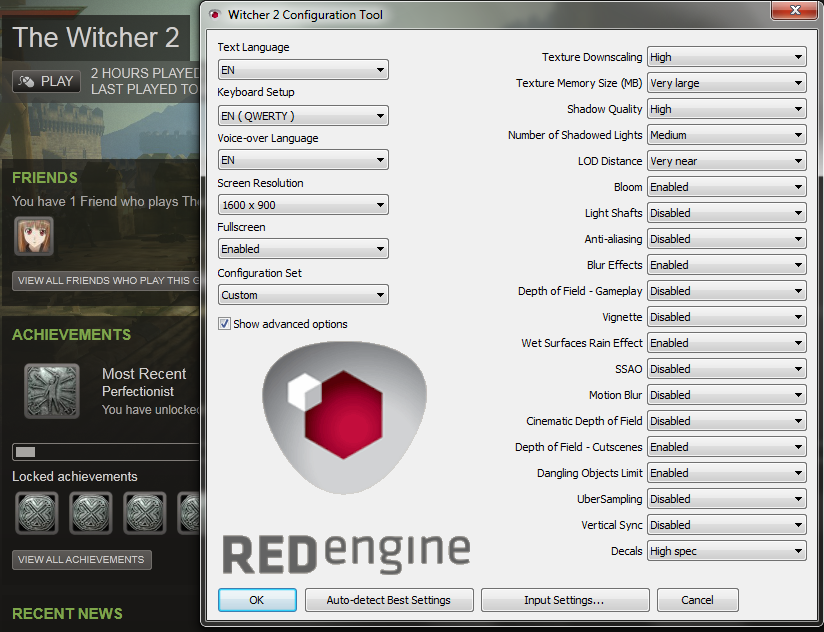Expand the Blur Effects dropdown
824x632 pixels.
(727, 265)
